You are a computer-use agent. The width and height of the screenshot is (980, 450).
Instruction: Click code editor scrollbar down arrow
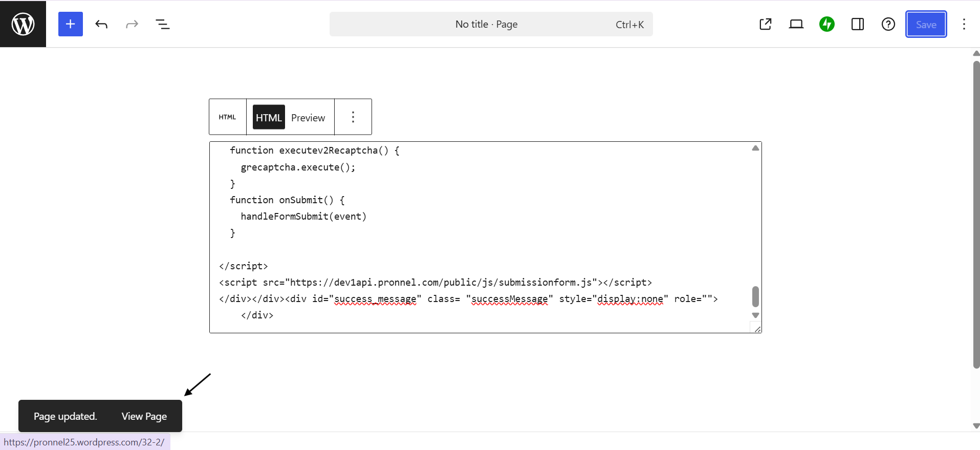coord(755,315)
